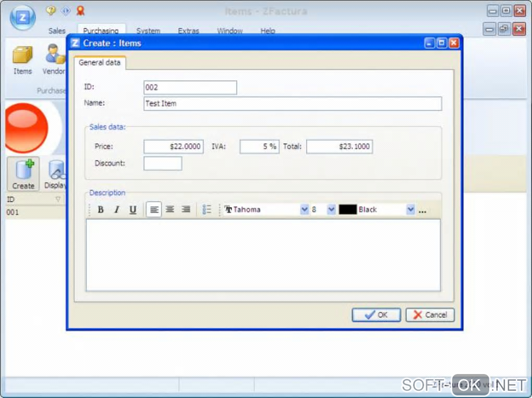Align description text left
The width and height of the screenshot is (532, 398).
pos(154,209)
